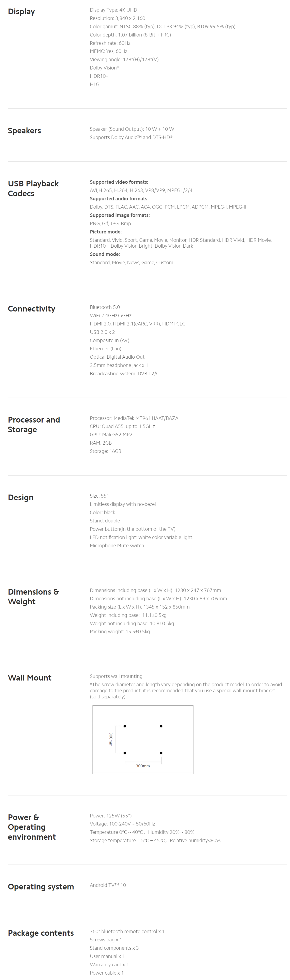Click the wall mount 300mm diagram
This screenshot has height=980, width=290.
click(143, 739)
